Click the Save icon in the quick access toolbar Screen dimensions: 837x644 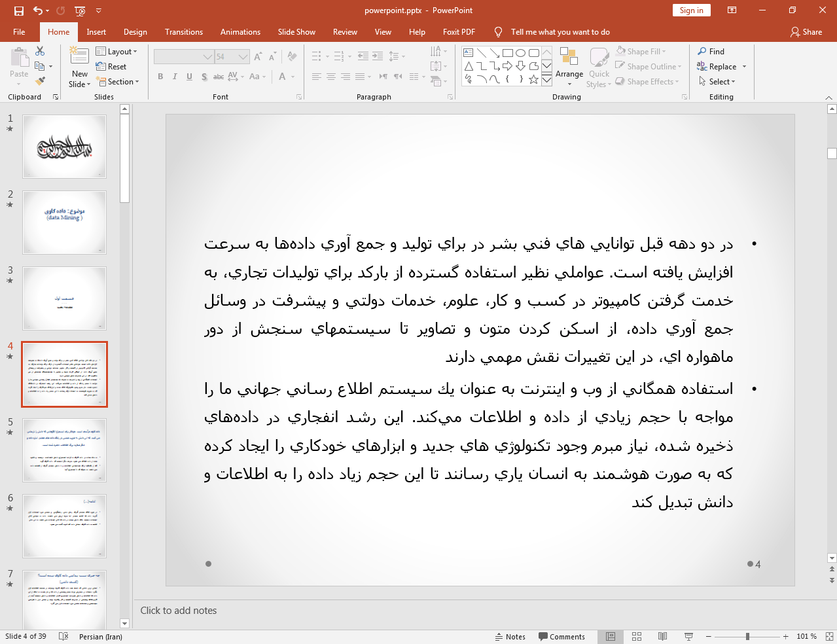[18, 10]
